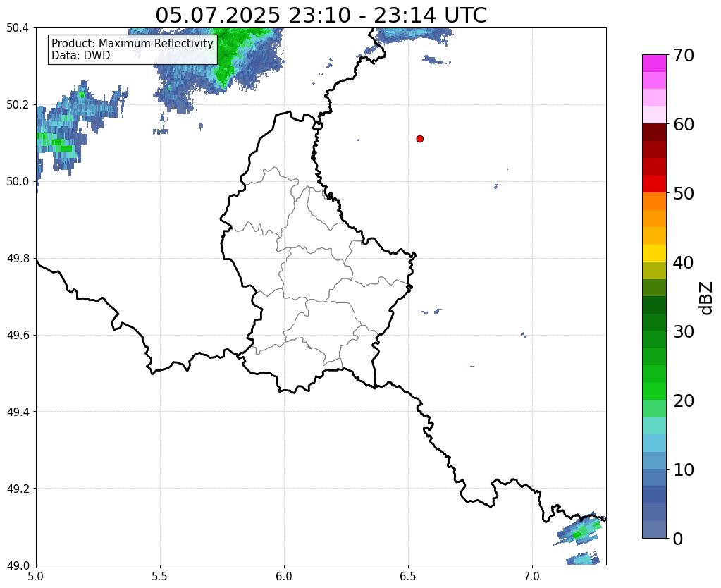Click the longitude axis label 5.5
Viewport: 721px width, 588px height.
[x=160, y=577]
